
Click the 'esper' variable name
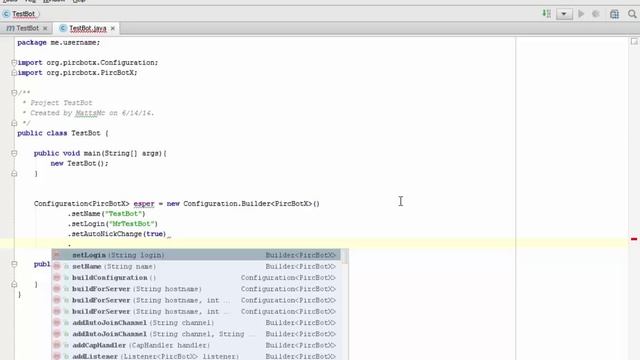click(144, 203)
